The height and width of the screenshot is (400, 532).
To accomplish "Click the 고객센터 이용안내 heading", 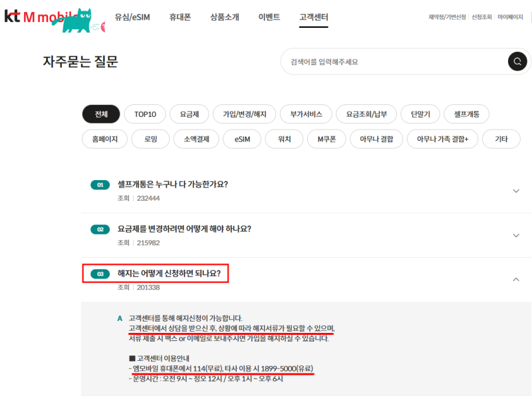I will pos(160,358).
